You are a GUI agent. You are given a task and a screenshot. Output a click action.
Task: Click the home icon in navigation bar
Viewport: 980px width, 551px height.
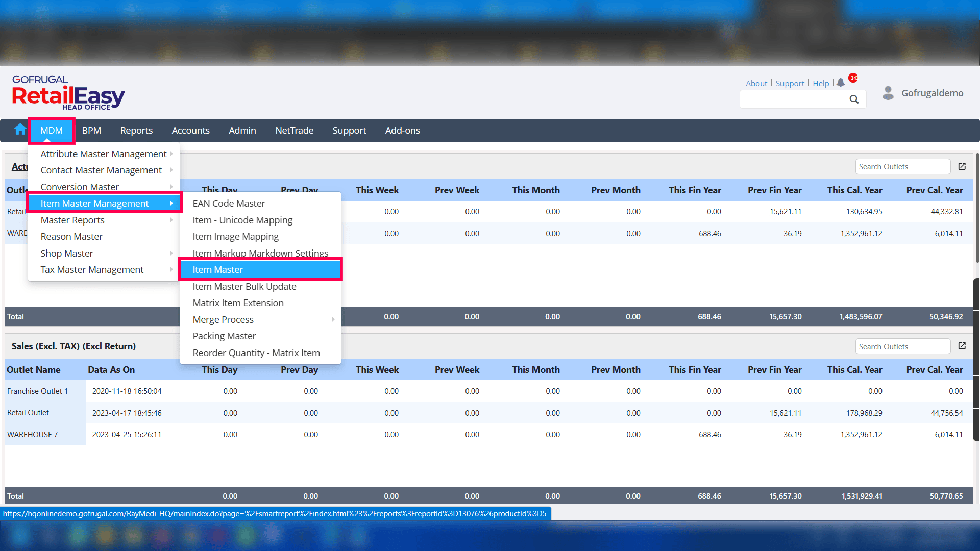click(x=20, y=130)
